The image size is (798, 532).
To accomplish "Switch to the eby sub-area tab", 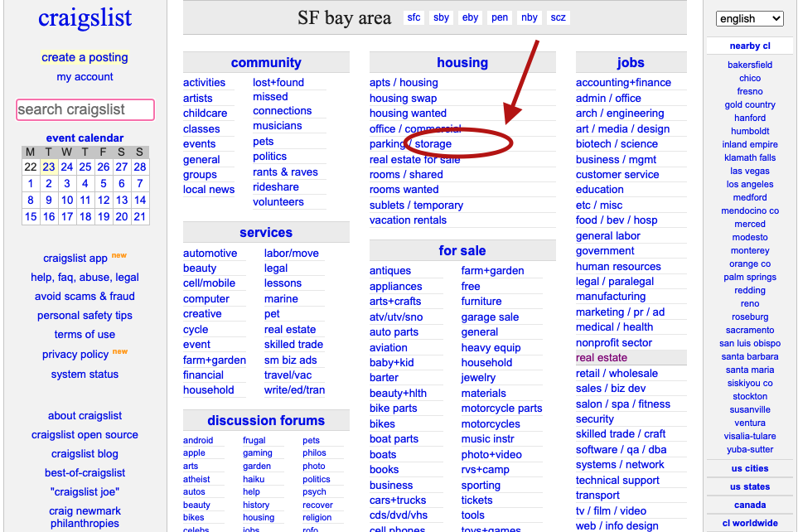I will (x=470, y=17).
